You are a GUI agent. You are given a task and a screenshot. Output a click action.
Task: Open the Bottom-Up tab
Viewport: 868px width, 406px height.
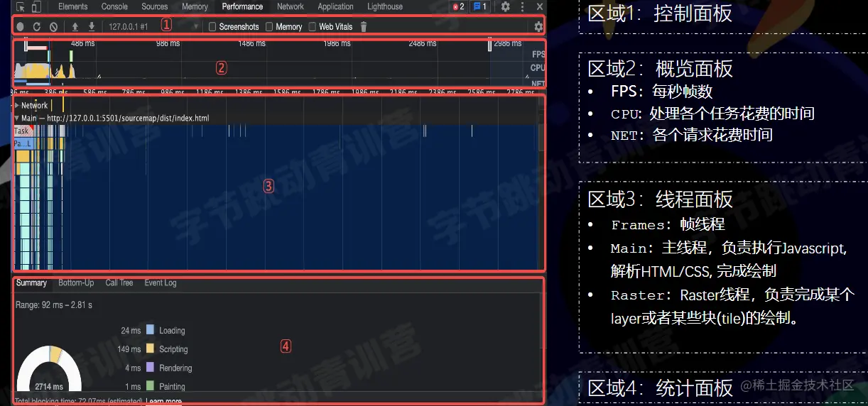point(76,282)
